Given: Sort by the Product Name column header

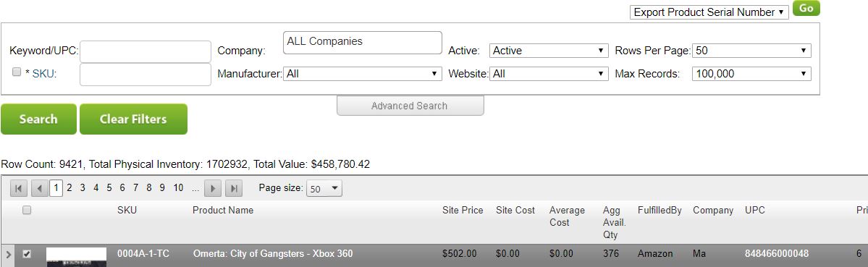Looking at the screenshot, I should pyautogui.click(x=223, y=210).
